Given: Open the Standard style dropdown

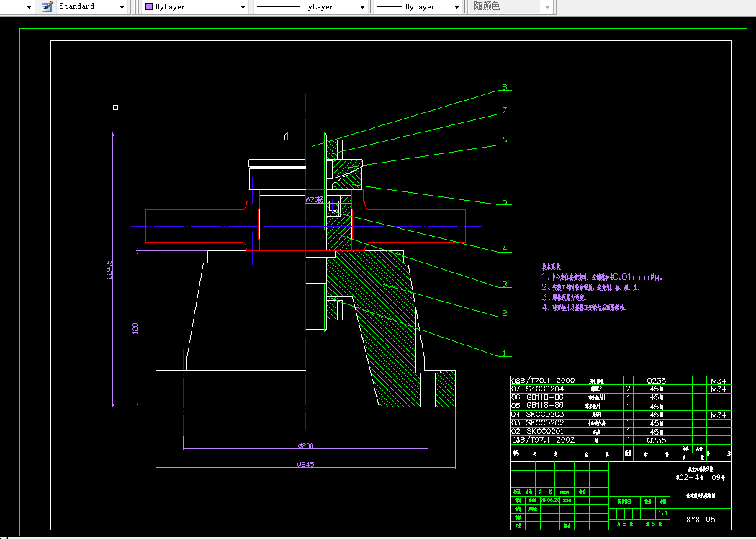Looking at the screenshot, I should click(120, 6).
